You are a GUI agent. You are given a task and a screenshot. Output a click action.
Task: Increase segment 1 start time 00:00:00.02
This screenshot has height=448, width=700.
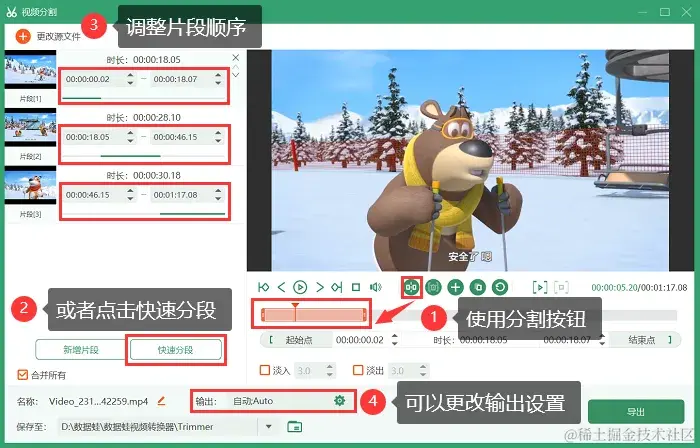click(130, 75)
